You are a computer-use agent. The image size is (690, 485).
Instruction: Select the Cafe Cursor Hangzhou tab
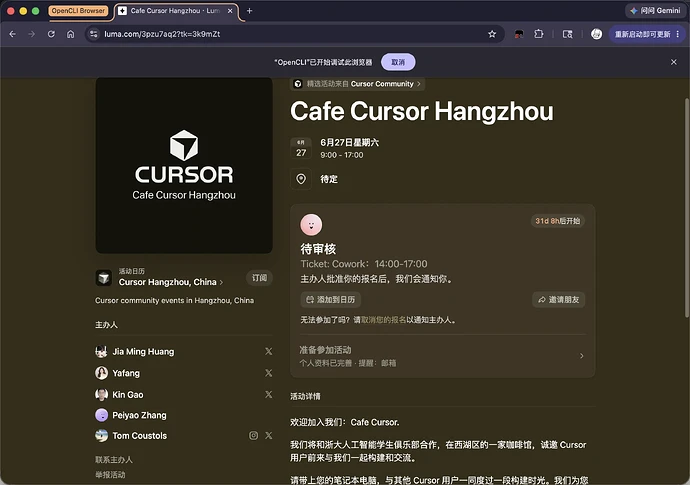point(176,11)
